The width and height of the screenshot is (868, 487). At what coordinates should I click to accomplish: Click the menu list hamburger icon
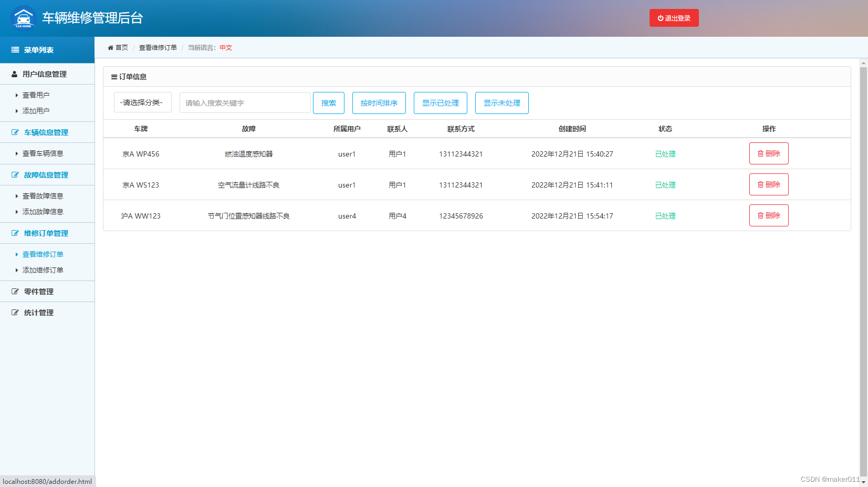(x=15, y=50)
